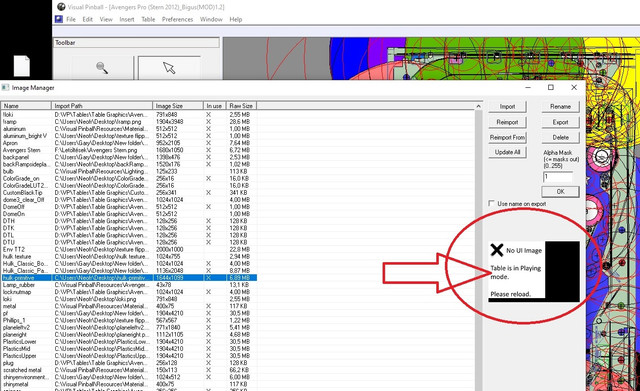This screenshot has width=640, height=391.
Task: Select the arrow Select tool
Action: click(169, 67)
